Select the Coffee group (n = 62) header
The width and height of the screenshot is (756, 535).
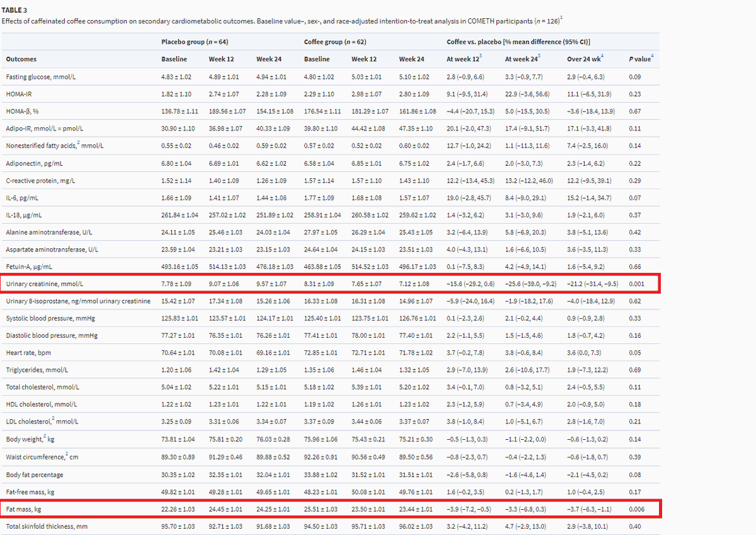[x=335, y=42]
